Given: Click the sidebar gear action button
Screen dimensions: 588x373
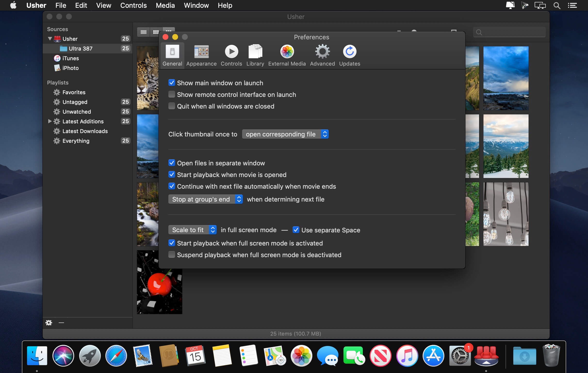Looking at the screenshot, I should pos(49,323).
